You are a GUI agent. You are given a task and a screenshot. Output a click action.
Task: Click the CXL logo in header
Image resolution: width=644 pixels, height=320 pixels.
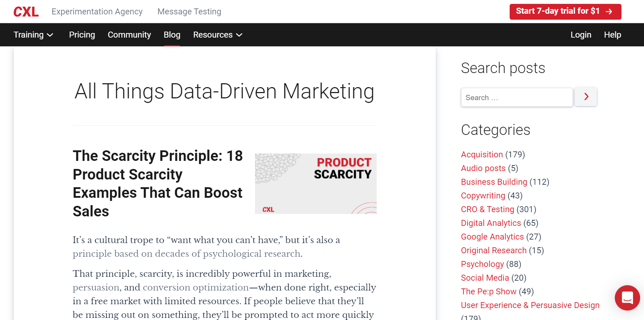point(26,12)
